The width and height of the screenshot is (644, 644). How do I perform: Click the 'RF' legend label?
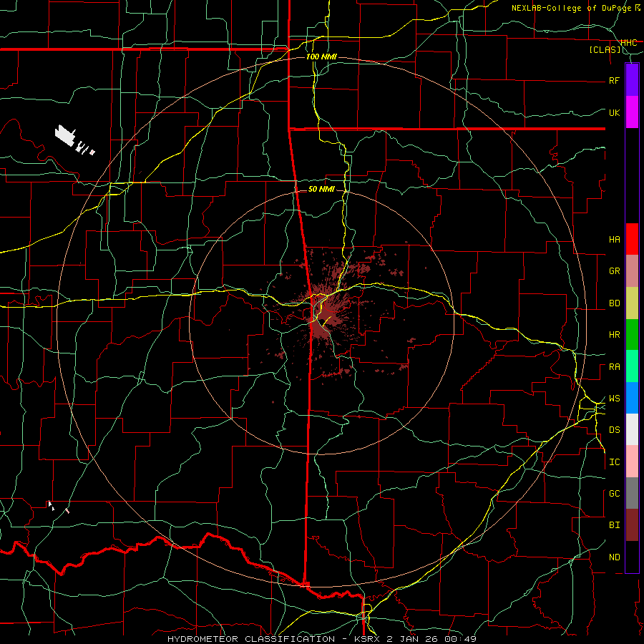[614, 80]
